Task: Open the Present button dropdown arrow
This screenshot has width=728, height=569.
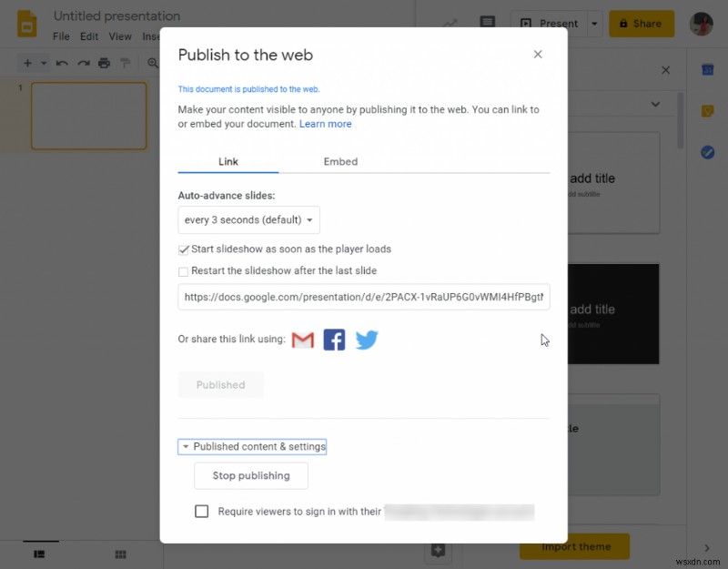Action: 592,24
